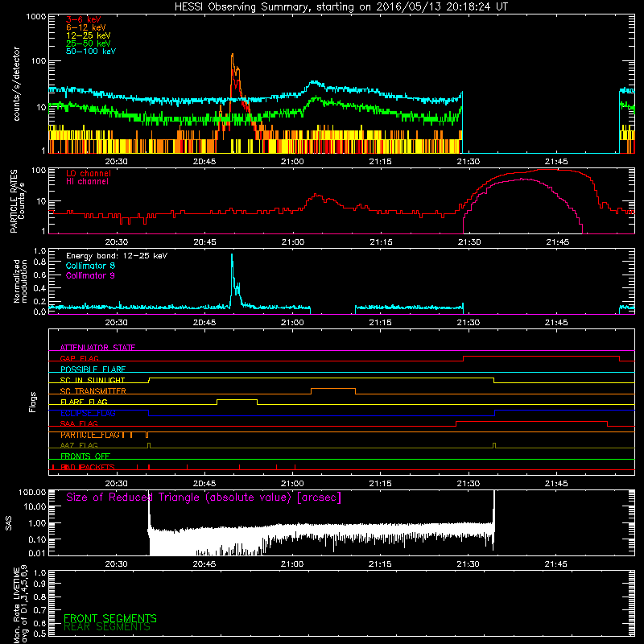Click the raised FLARE FLAG step segment

pos(237,399)
